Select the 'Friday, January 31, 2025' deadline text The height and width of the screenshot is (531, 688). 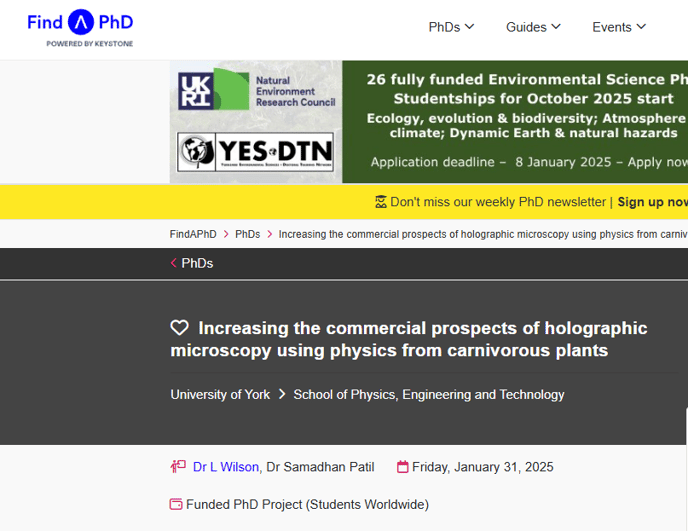pyautogui.click(x=483, y=467)
